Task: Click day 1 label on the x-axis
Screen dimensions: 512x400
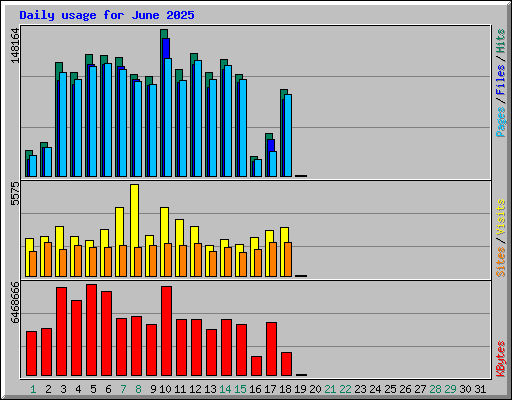Action: (33, 389)
